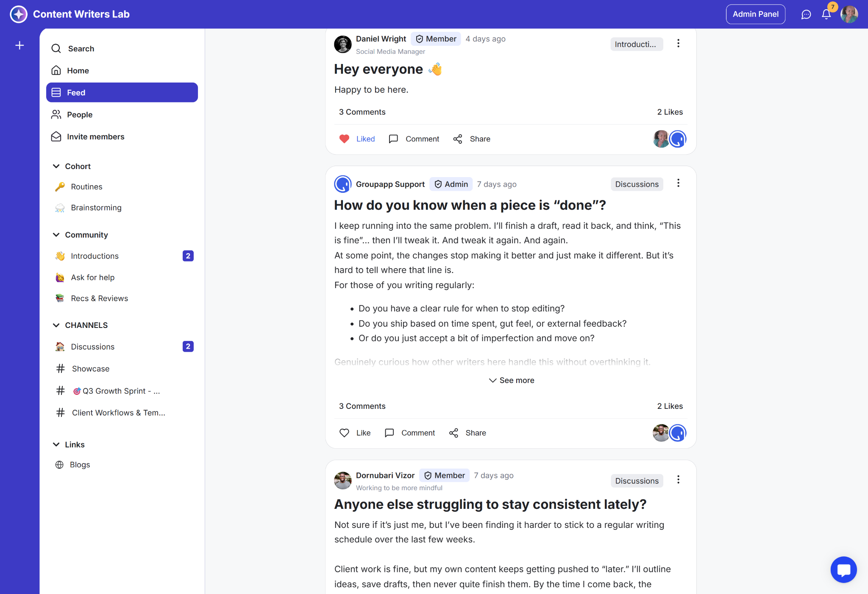This screenshot has width=868, height=594.
Task: Click Comment icon on Groupapp Support post
Action: 389,433
